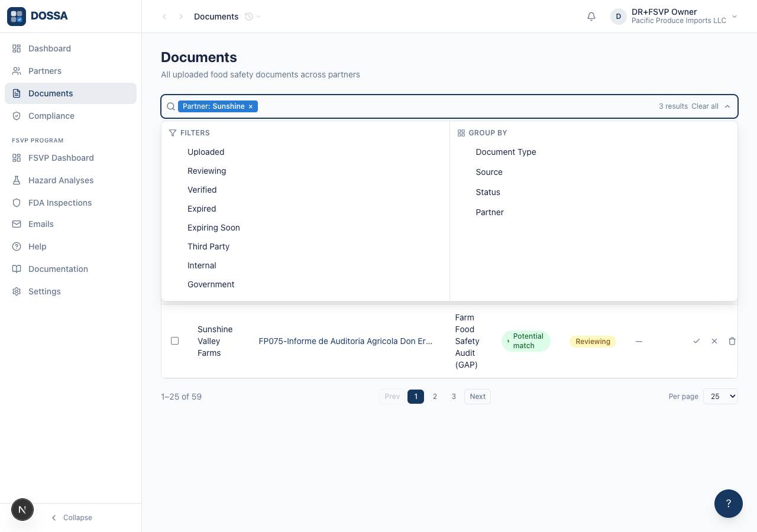Filter by Third Party source
The image size is (757, 532).
[208, 246]
